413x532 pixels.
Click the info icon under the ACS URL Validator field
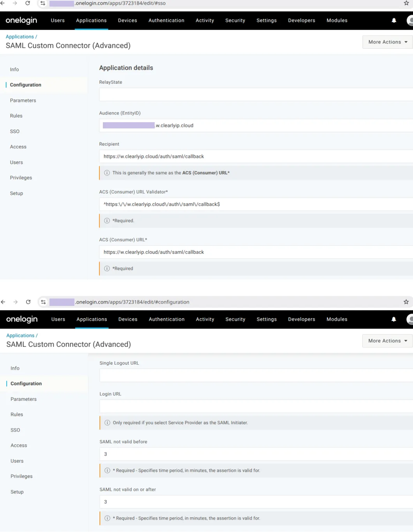(x=107, y=221)
